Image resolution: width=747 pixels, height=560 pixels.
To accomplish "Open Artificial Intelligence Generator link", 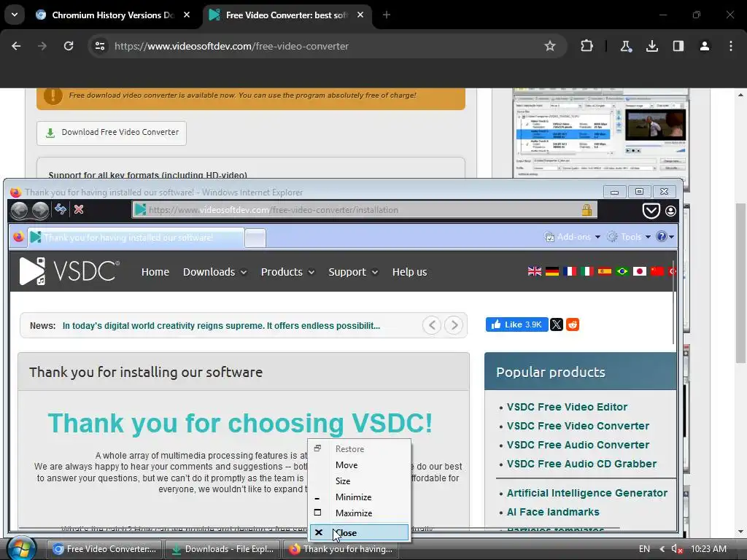I will (587, 494).
